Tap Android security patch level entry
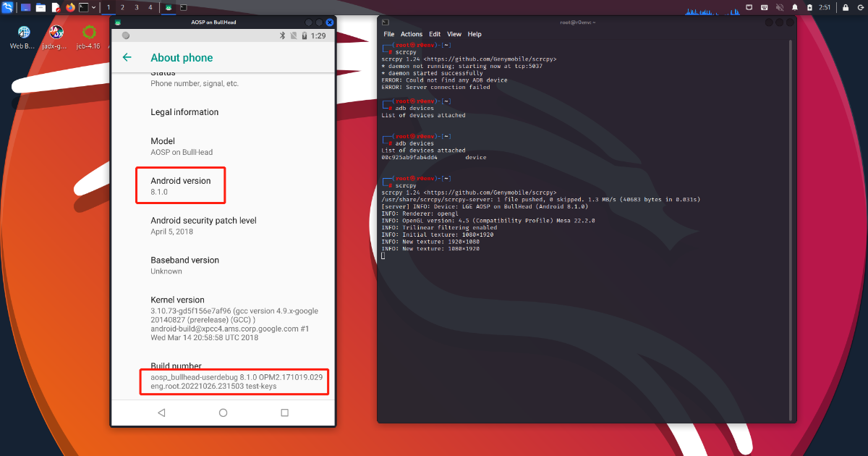This screenshot has width=868, height=456. click(223, 226)
